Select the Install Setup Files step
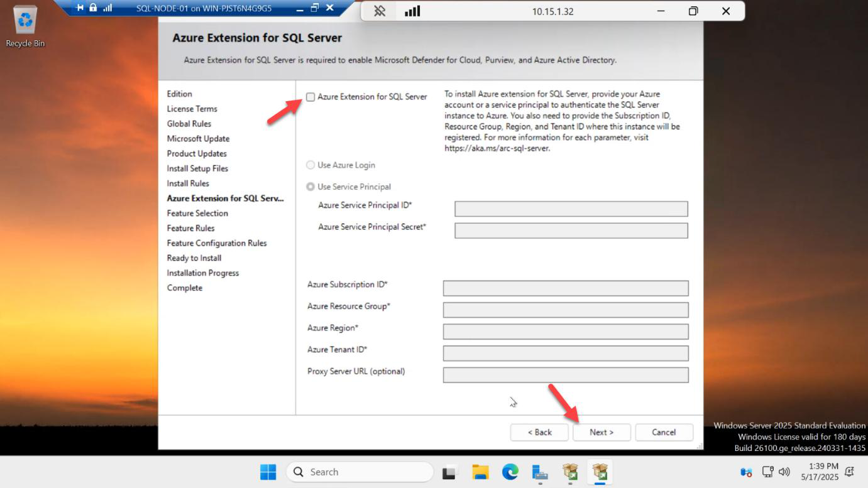The height and width of the screenshot is (488, 868). pos(197,168)
